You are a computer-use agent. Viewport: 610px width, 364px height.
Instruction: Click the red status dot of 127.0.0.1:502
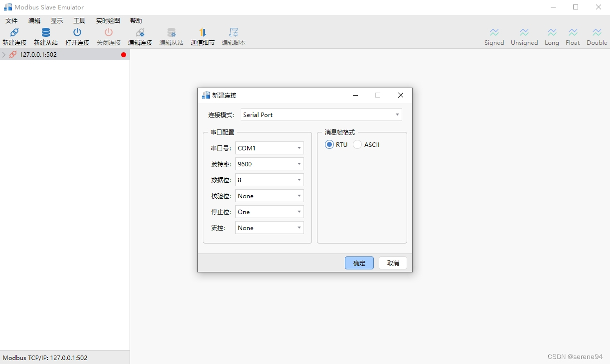pyautogui.click(x=124, y=55)
